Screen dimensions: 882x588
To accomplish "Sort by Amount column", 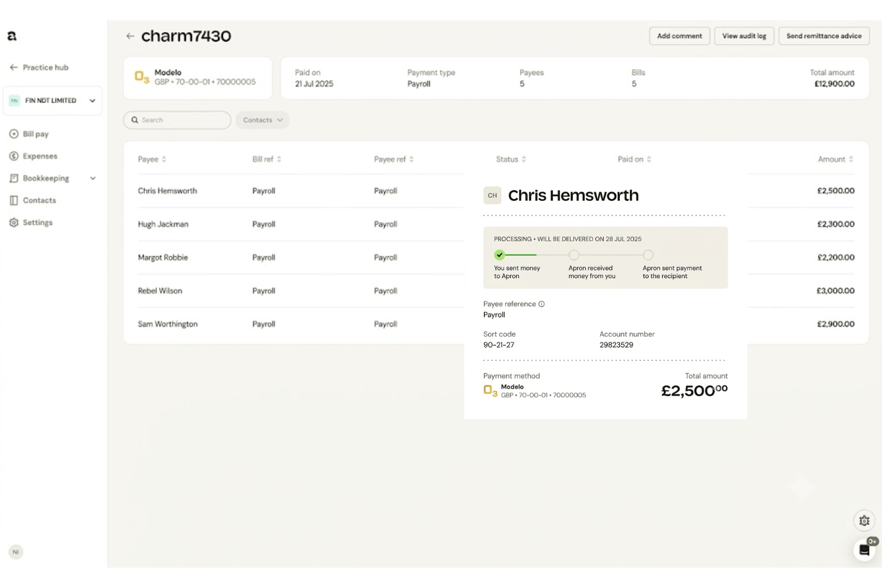I will 836,159.
